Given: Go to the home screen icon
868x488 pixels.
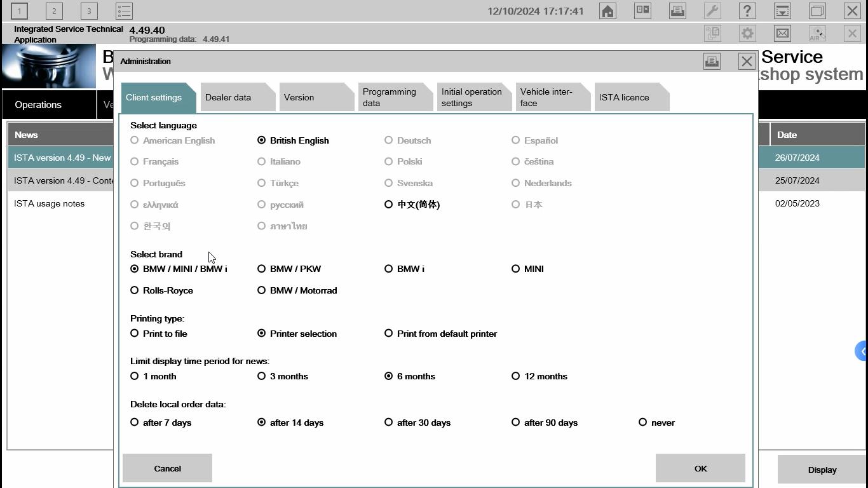Looking at the screenshot, I should (607, 11).
